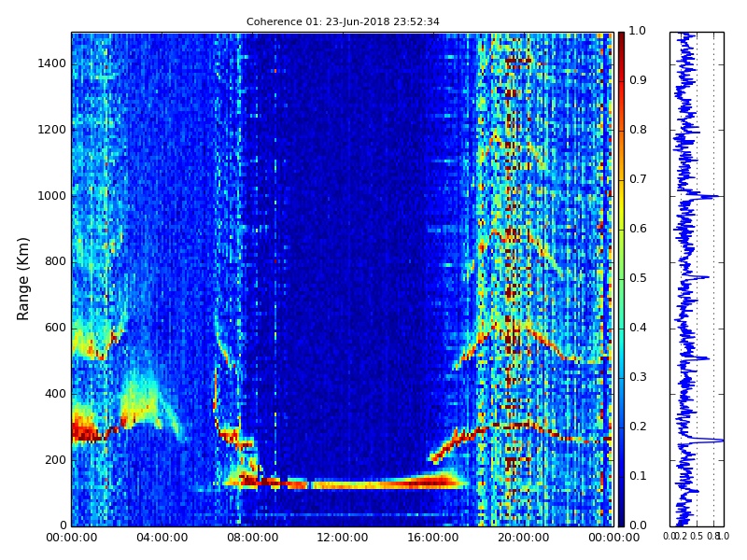
Task: Click the 12:00:00 time tick label
Action: coord(343,539)
